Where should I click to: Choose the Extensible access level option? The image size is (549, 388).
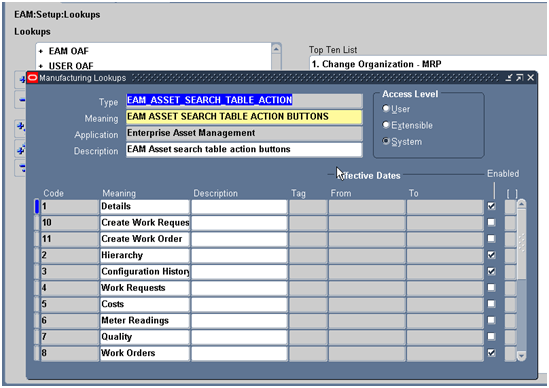386,125
